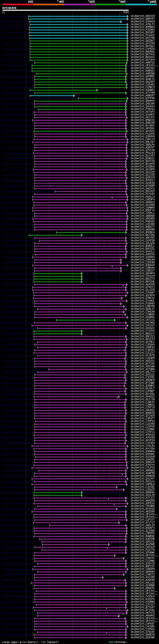Image resolution: width=159 pixels, height=644 pixels.
Task: Select the UniRef100_C7IVV0 label
Action: click(143, 331)
